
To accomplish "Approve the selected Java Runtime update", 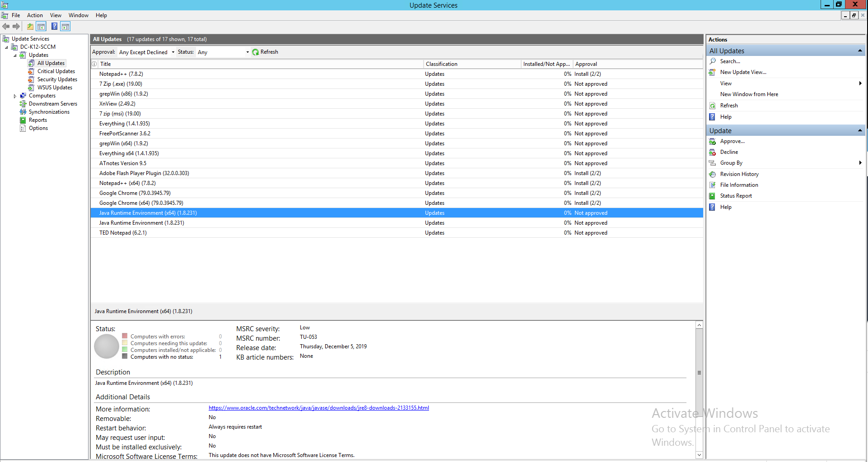I will tap(732, 141).
